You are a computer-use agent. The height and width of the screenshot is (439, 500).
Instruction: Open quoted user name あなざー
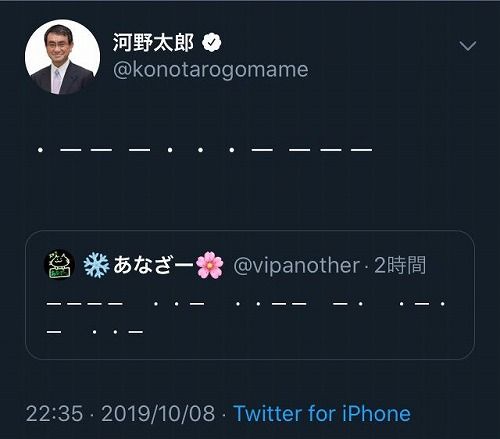click(x=153, y=265)
